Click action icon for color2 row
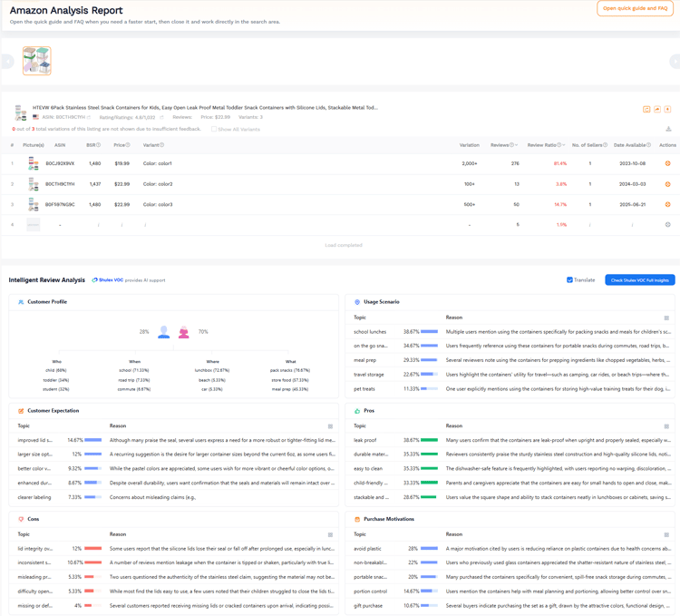The width and height of the screenshot is (680, 616). tap(668, 184)
